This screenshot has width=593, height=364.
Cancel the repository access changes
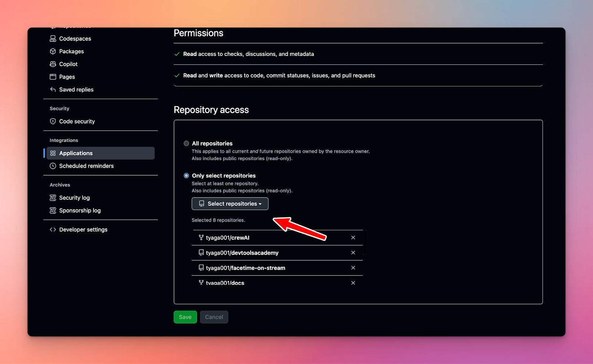(214, 317)
